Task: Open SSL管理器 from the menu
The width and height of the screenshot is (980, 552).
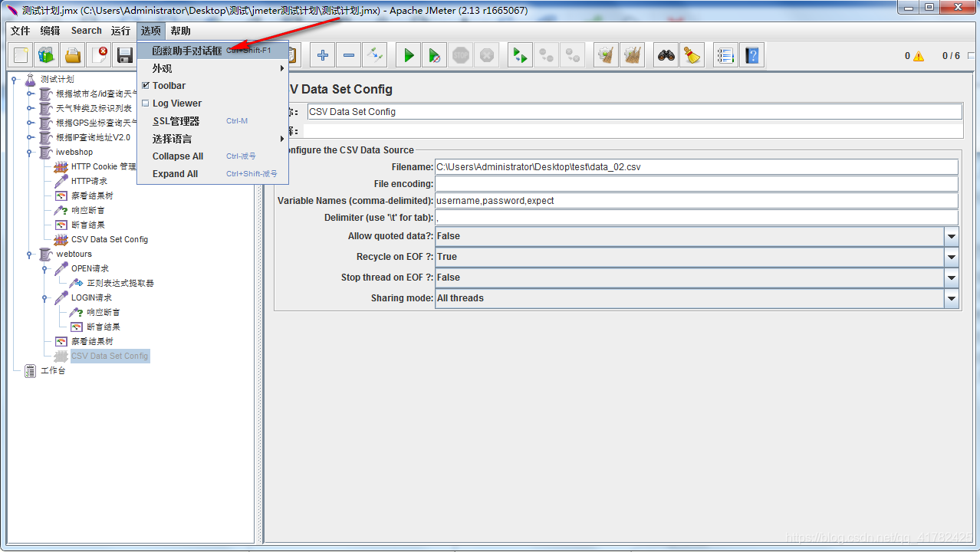Action: click(213, 121)
